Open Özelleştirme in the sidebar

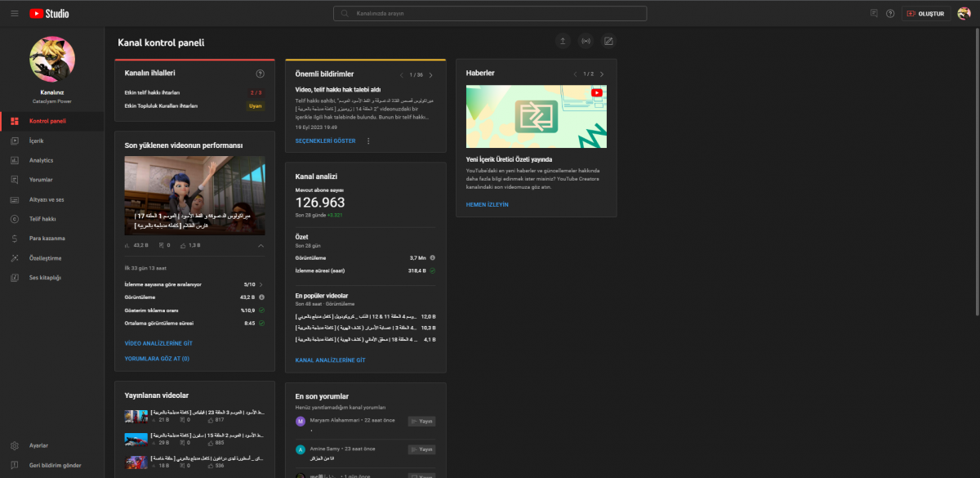(x=52, y=258)
